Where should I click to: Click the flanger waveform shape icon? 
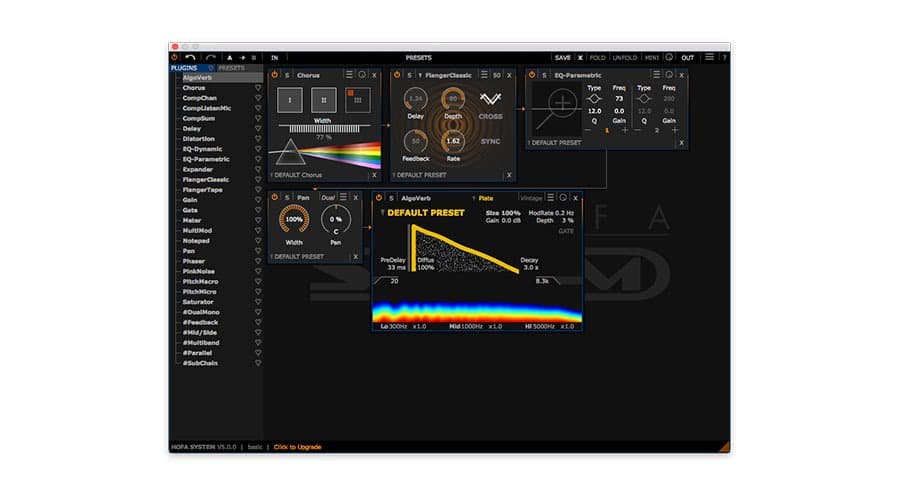pos(490,99)
